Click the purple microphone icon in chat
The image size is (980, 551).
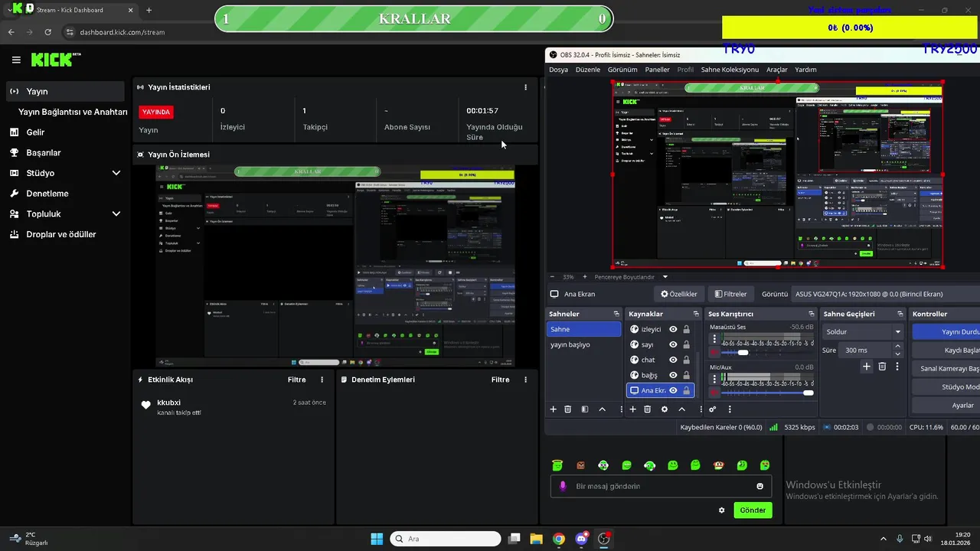coord(563,486)
